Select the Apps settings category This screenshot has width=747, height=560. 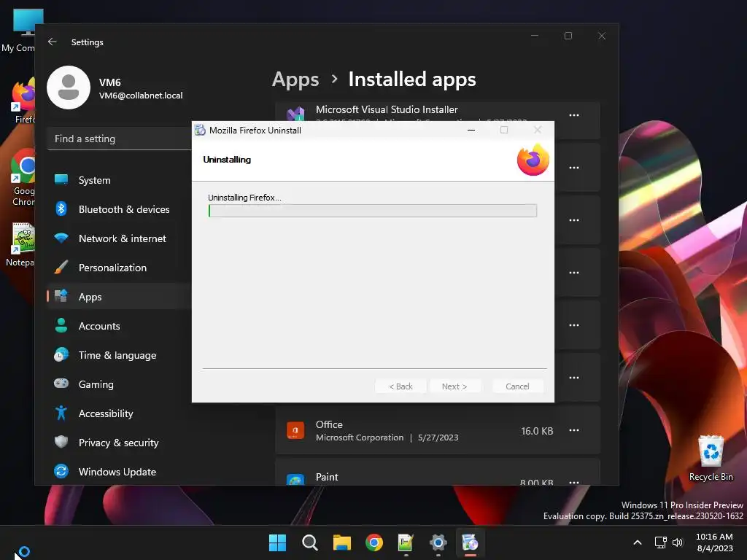119,297
